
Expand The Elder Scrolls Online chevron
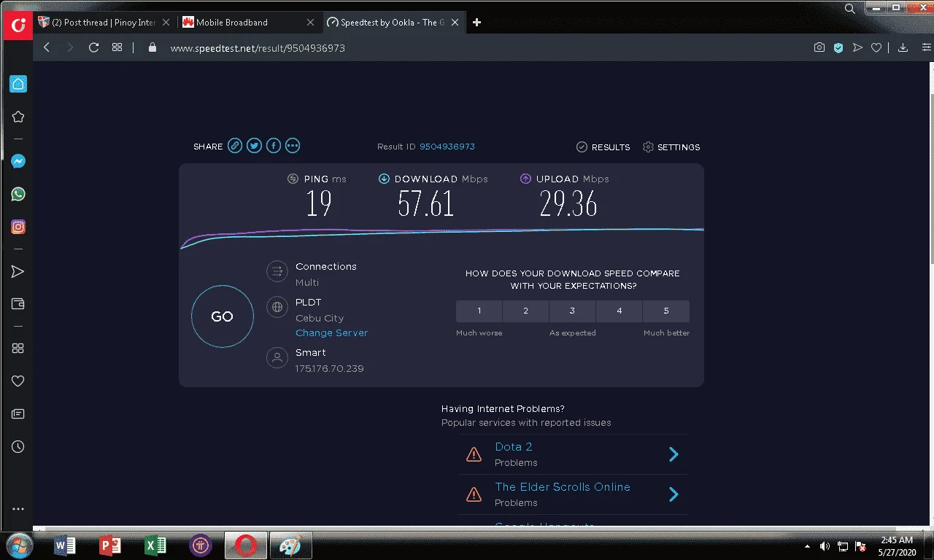click(674, 494)
